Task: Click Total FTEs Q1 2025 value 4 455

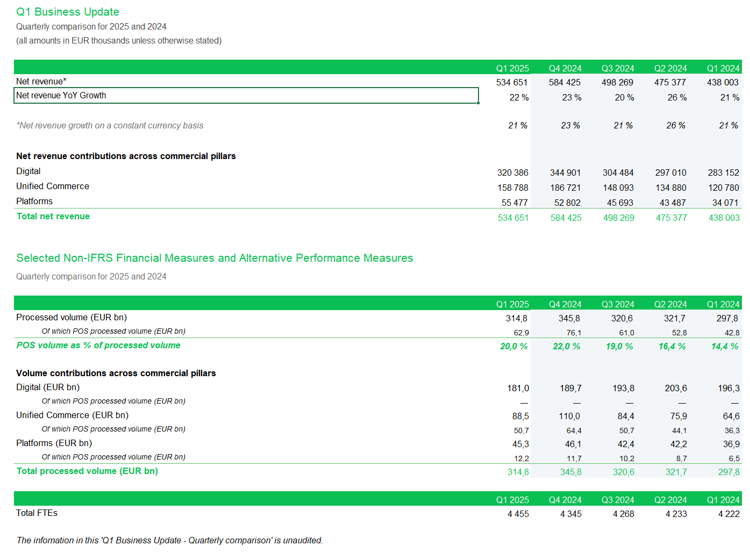Action: click(x=518, y=514)
